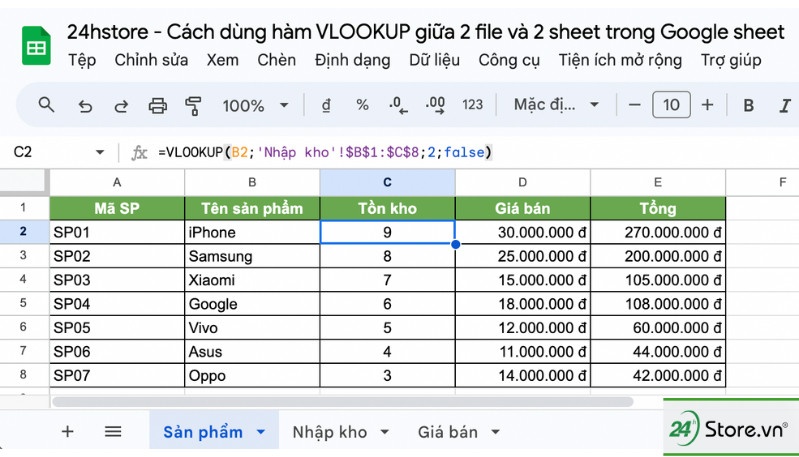Open the zoom 100% dropdown
Screen dimensions: 799x457
[255, 106]
